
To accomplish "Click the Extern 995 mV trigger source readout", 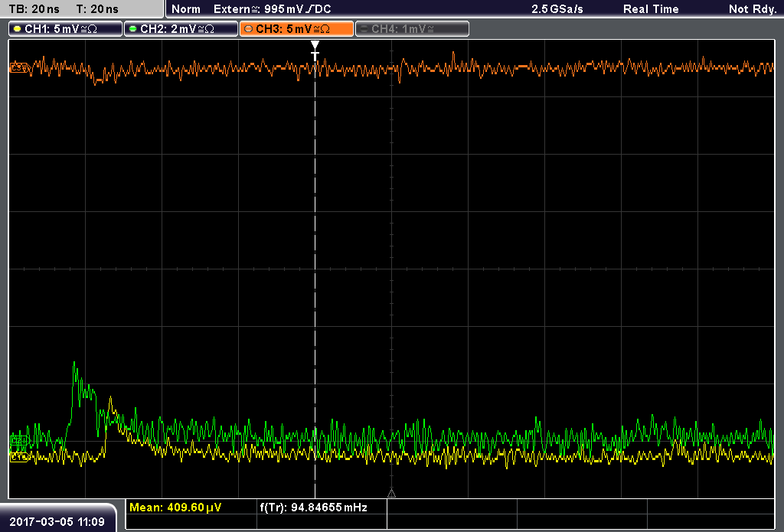I will (x=272, y=9).
